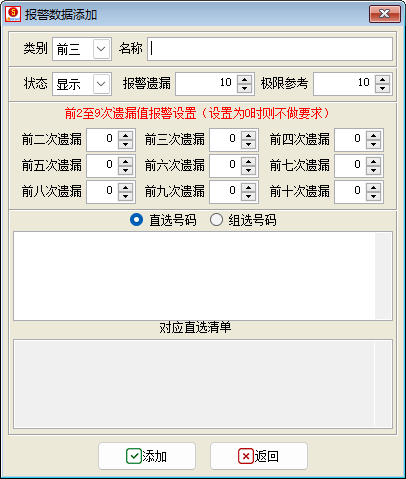Select the 组选号码 radio button
The width and height of the screenshot is (406, 479).
[x=216, y=220]
